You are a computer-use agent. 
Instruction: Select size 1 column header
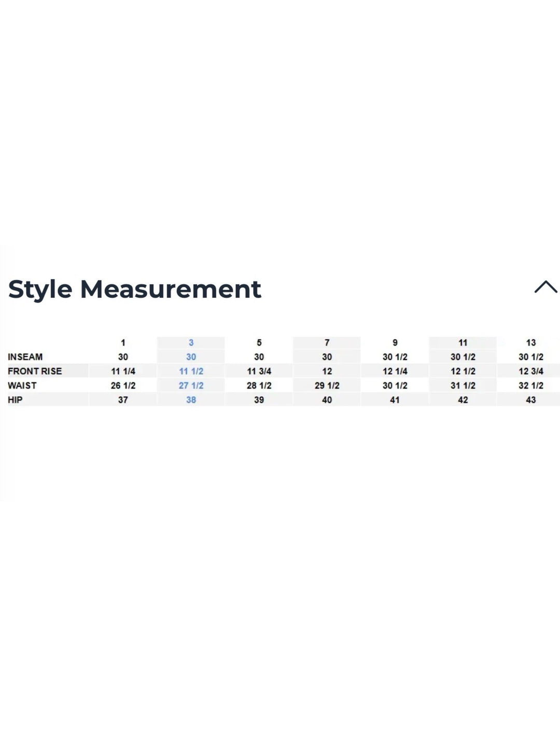pos(123,342)
